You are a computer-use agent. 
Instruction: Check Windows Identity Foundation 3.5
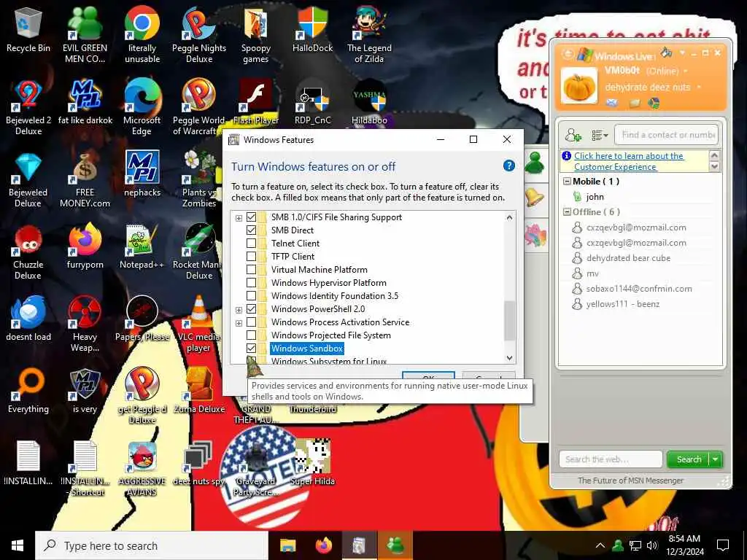[251, 296]
